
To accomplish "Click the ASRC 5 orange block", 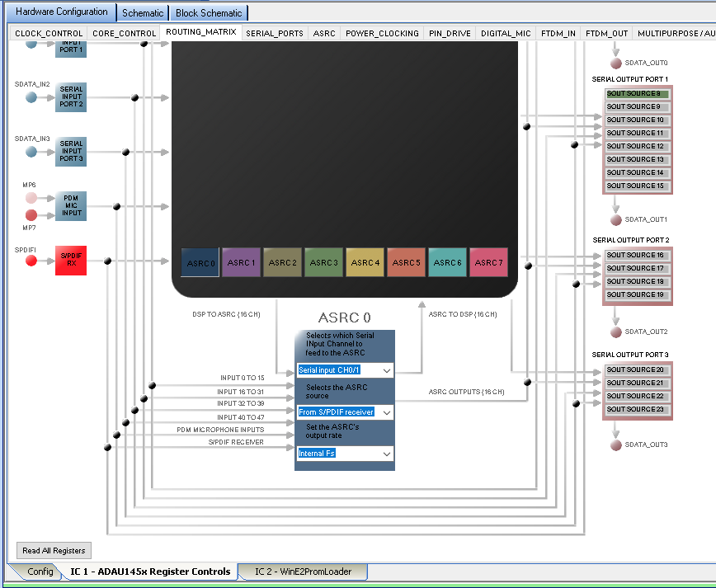I will tap(406, 262).
